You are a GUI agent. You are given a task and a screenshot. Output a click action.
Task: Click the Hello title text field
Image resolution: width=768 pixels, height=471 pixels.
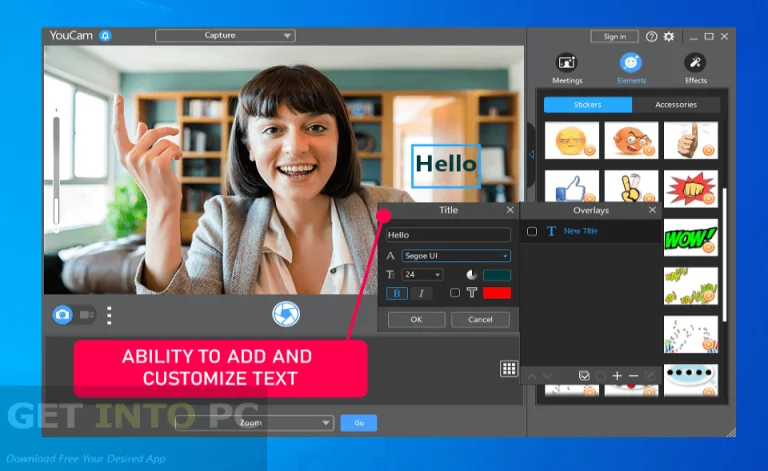pyautogui.click(x=448, y=235)
